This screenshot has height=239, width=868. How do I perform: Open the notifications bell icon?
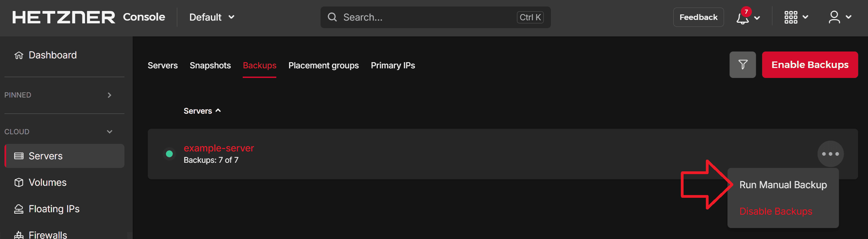point(743,17)
